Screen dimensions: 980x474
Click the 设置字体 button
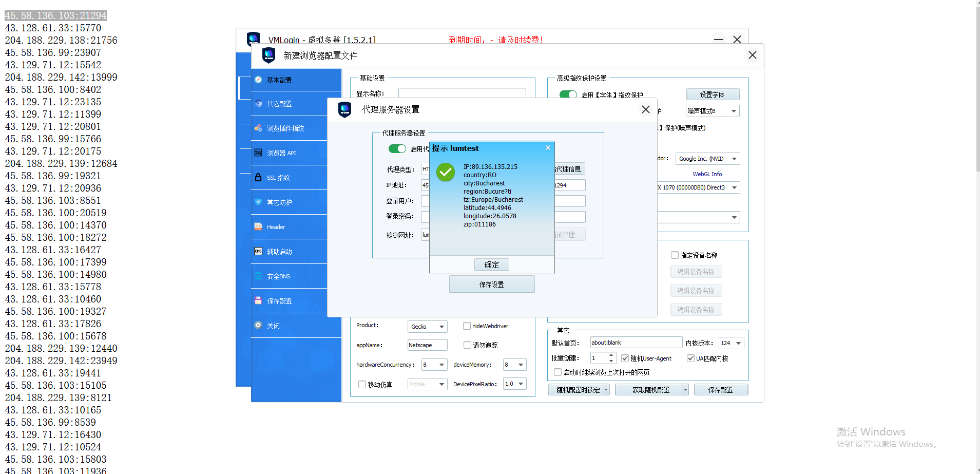pyautogui.click(x=713, y=94)
